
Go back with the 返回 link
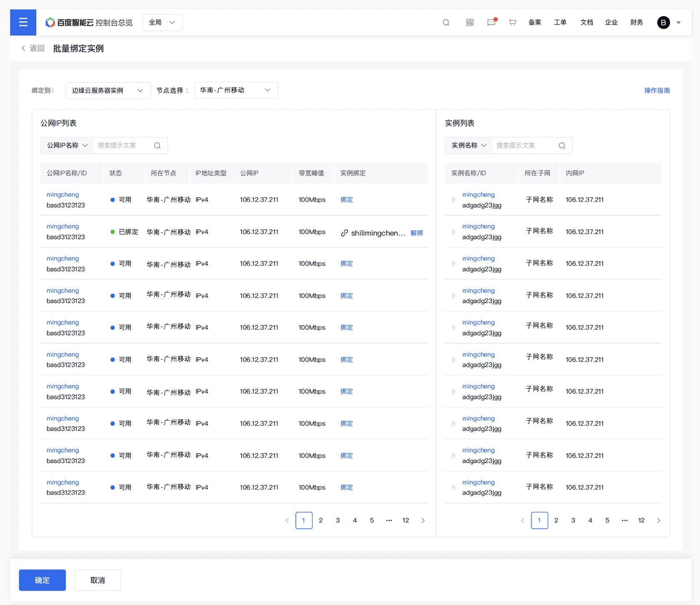point(33,48)
